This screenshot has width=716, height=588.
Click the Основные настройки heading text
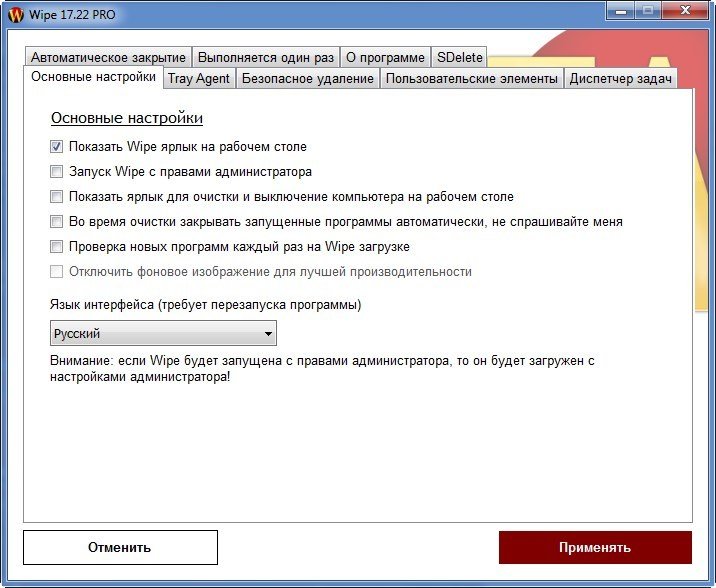point(127,118)
